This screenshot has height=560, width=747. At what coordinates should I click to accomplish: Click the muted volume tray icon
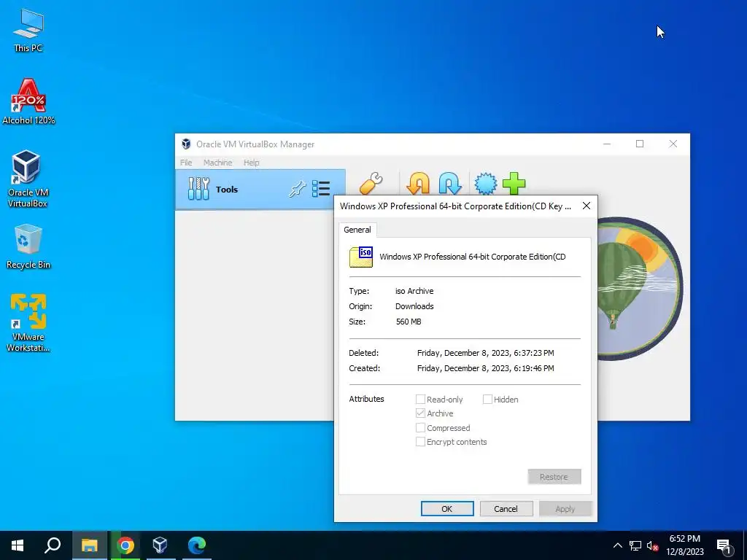tap(652, 545)
